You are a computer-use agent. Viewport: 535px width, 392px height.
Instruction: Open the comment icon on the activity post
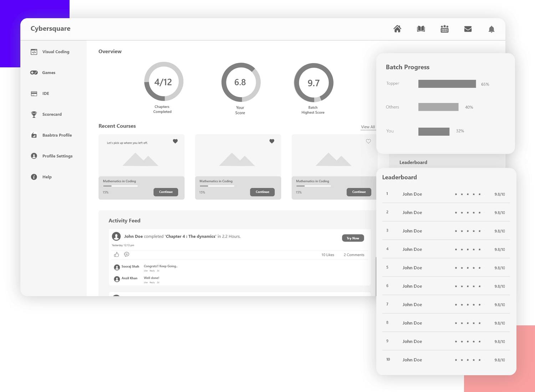click(127, 254)
